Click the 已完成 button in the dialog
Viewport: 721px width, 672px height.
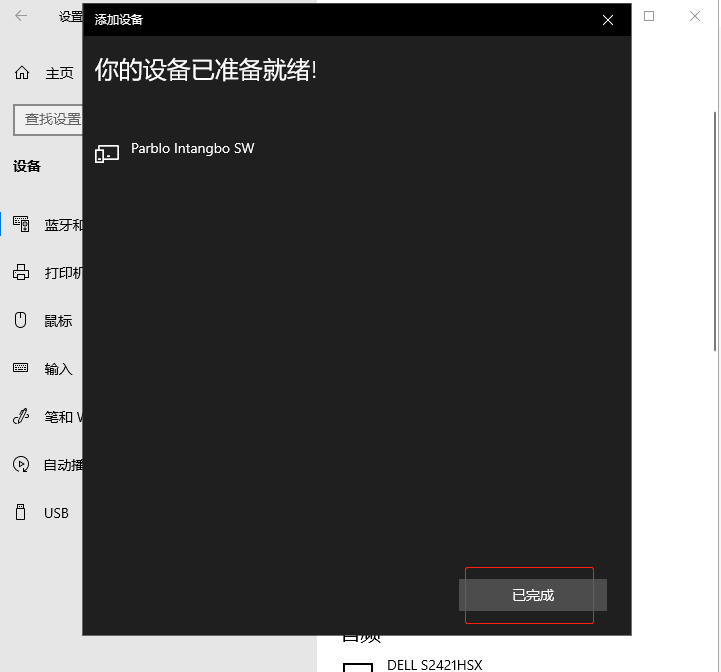[x=532, y=595]
